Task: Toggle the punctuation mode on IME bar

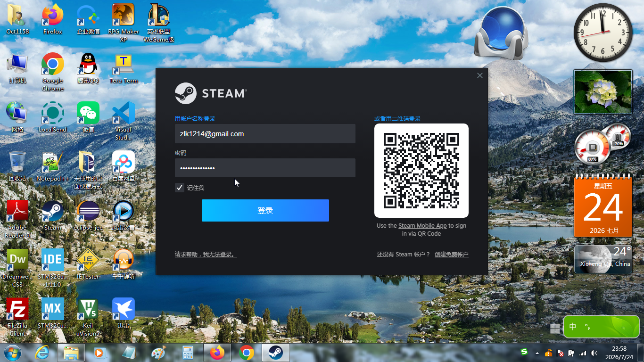Action: pos(587,326)
